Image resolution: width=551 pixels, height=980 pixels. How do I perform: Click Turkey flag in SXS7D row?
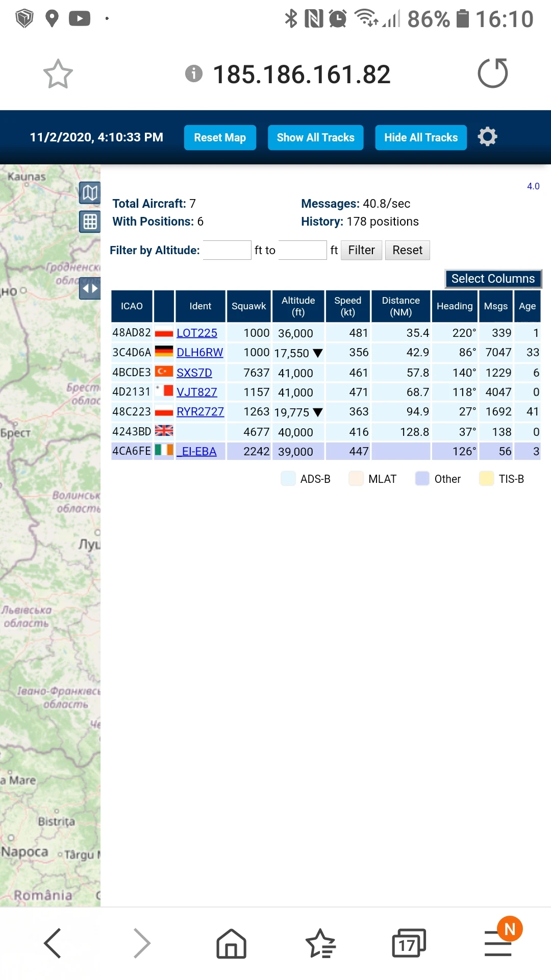click(164, 372)
